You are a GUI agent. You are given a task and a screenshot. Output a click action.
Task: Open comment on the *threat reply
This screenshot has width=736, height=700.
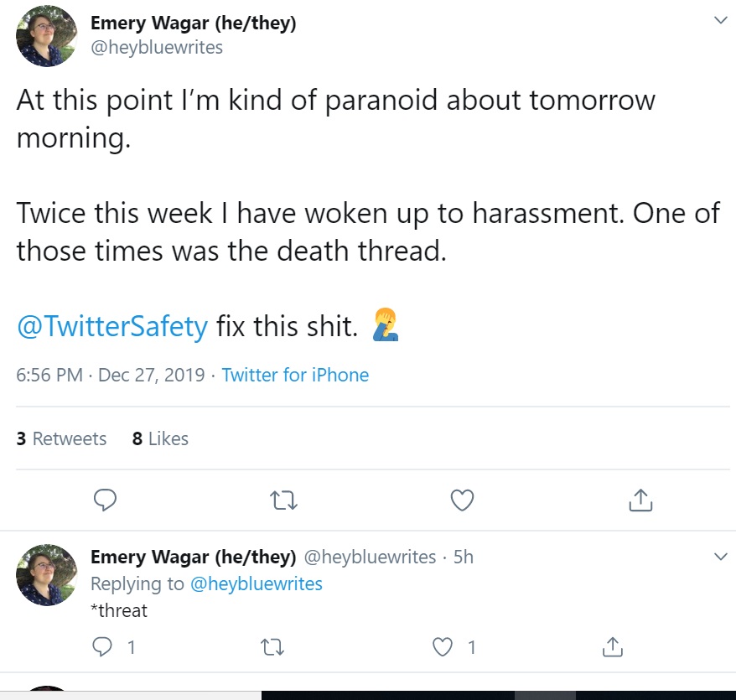[102, 647]
